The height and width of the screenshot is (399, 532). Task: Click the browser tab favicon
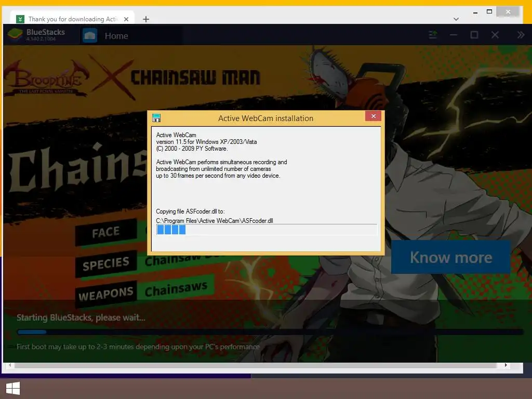(20, 19)
